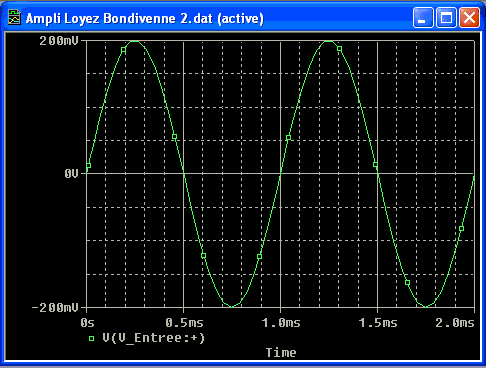This screenshot has height=368, width=486.
Task: Click the window title 'Ampli Loyez Bondivenne 2.dat (active)'
Action: [x=145, y=18]
